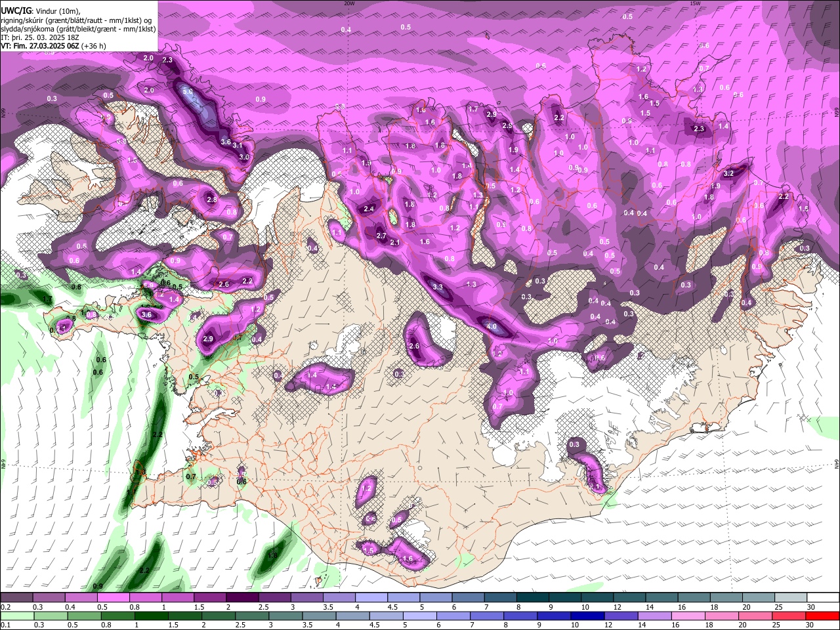Pick the purple 12 swatch in rain legend
The image size is (840, 630).
[621, 616]
